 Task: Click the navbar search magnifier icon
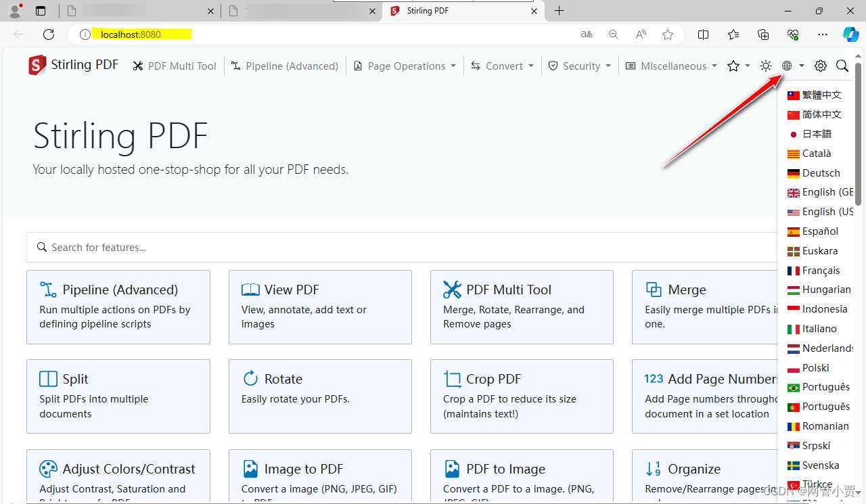842,66
